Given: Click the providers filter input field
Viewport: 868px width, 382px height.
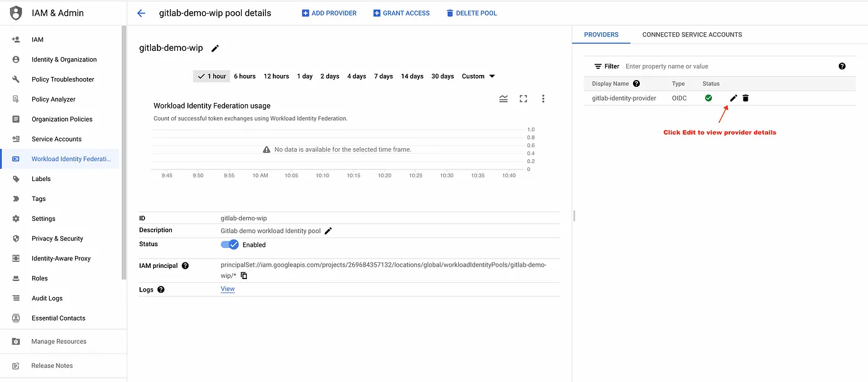Looking at the screenshot, I should [x=728, y=66].
